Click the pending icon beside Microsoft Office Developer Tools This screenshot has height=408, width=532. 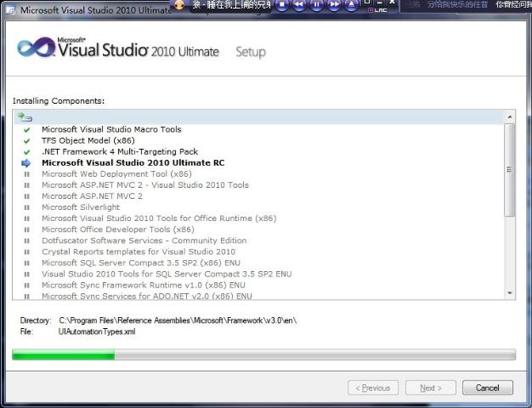click(x=27, y=229)
